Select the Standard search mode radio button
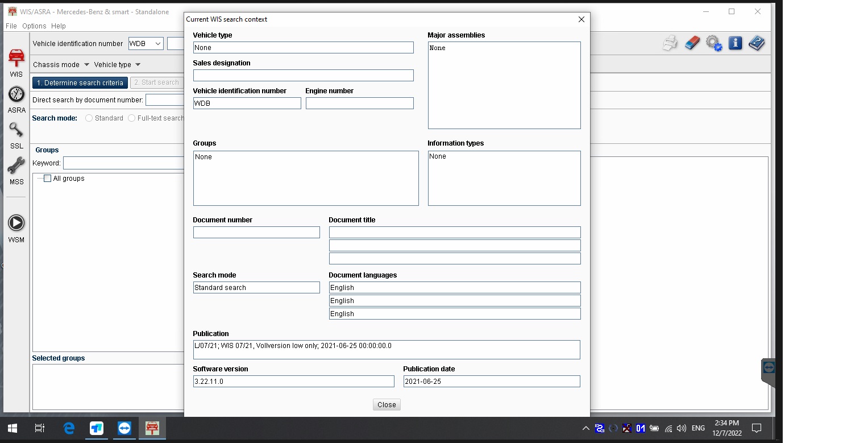This screenshot has width=868, height=443. tap(89, 118)
